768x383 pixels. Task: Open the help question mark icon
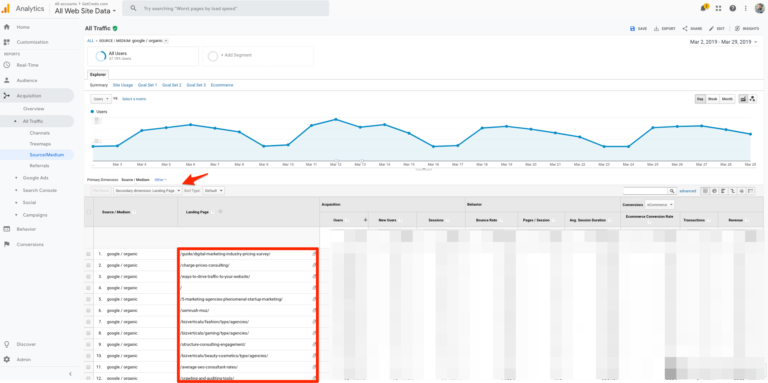pos(732,8)
